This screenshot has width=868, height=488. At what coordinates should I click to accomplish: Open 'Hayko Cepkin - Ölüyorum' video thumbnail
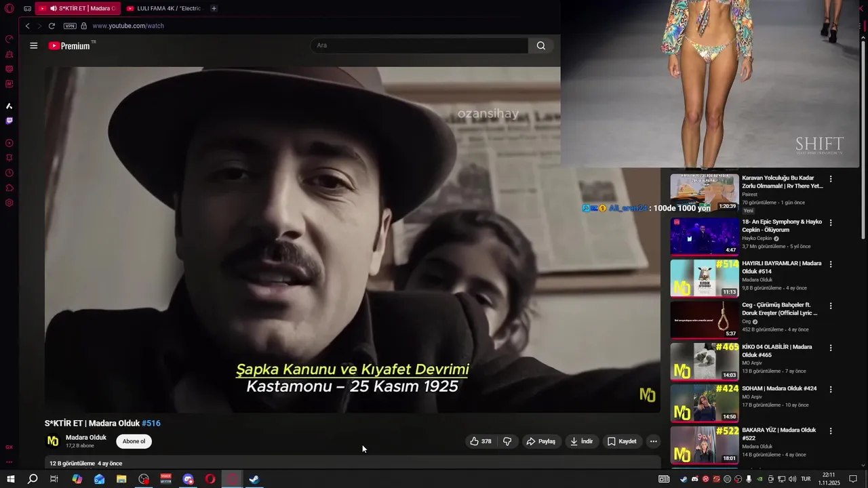point(705,236)
